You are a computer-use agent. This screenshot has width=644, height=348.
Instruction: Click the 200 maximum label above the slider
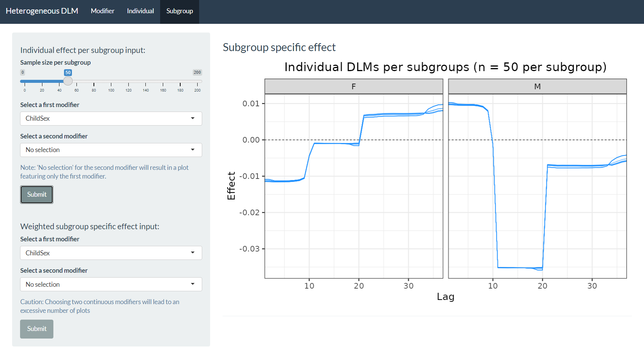[197, 72]
